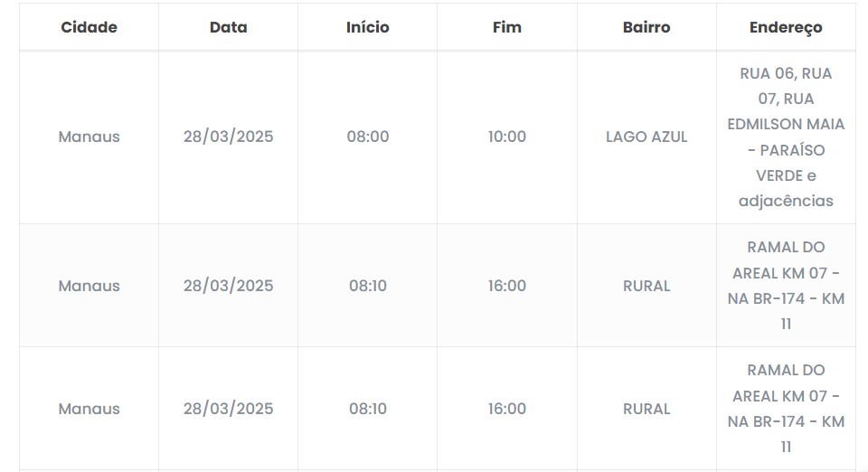This screenshot has height=472, width=868.
Task: Click the Início column header
Action: (x=368, y=27)
